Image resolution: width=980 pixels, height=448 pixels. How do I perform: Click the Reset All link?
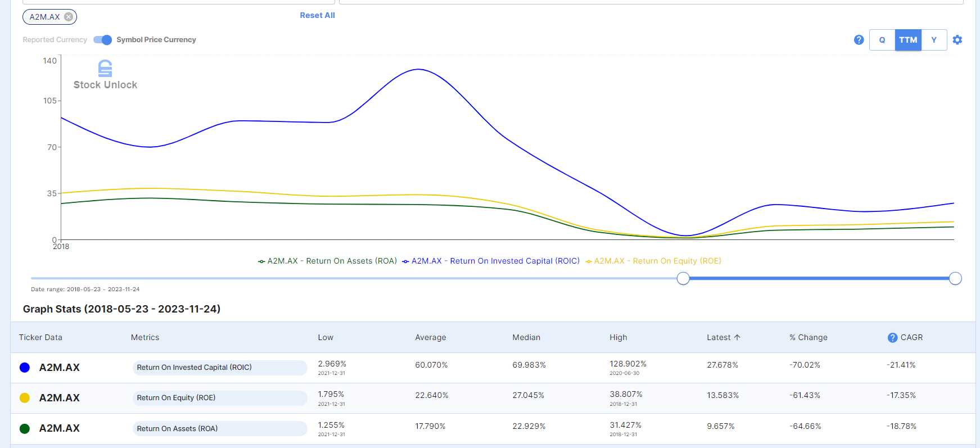tap(317, 15)
